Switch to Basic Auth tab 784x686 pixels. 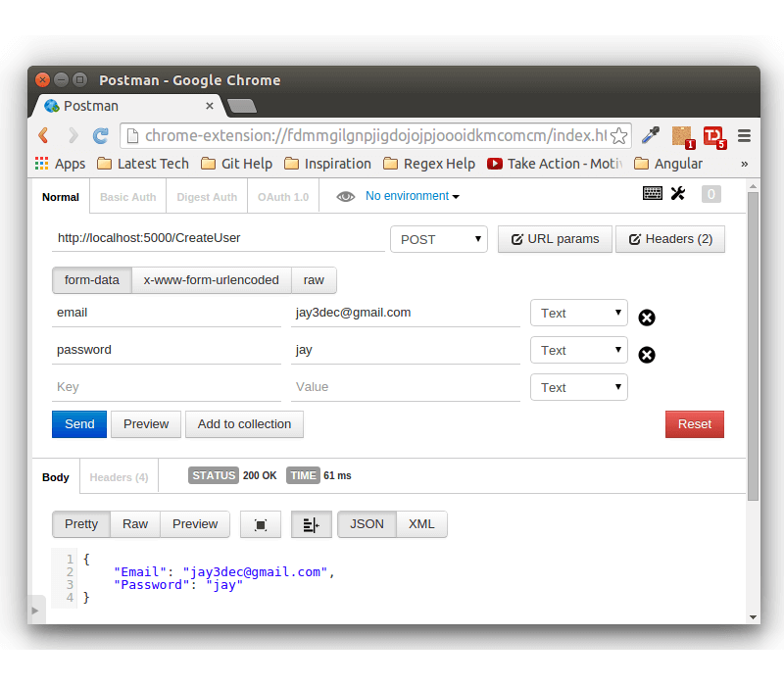click(x=128, y=197)
